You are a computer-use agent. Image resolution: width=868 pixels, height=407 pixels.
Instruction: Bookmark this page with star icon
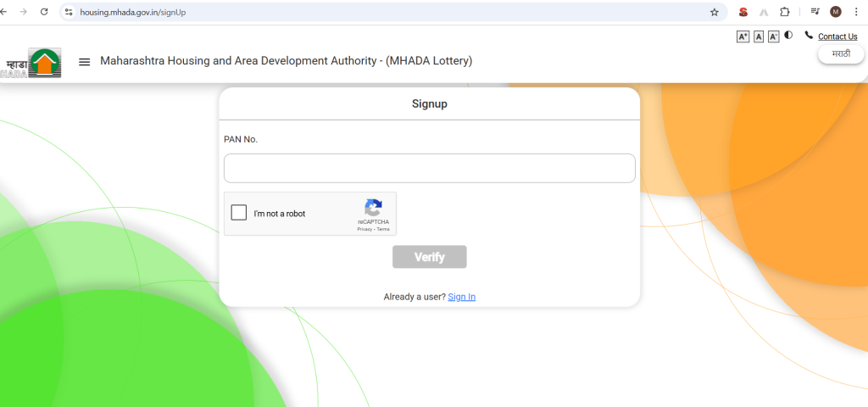click(714, 12)
